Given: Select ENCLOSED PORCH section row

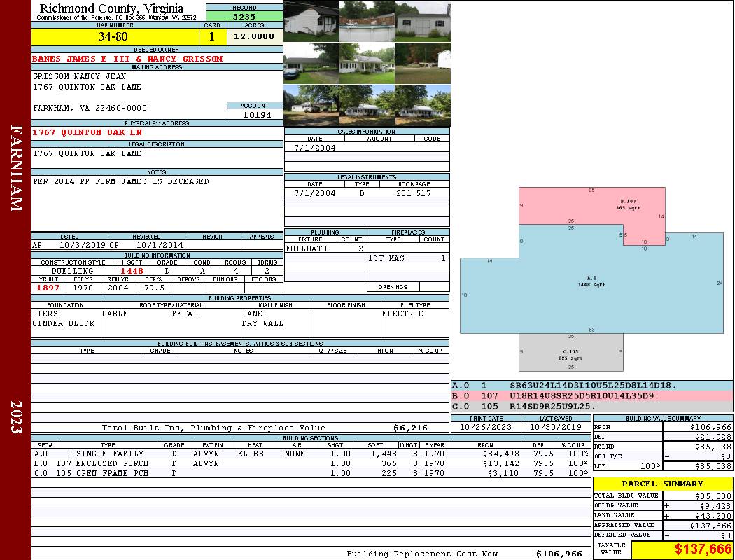Looking at the screenshot, I should (311, 463).
